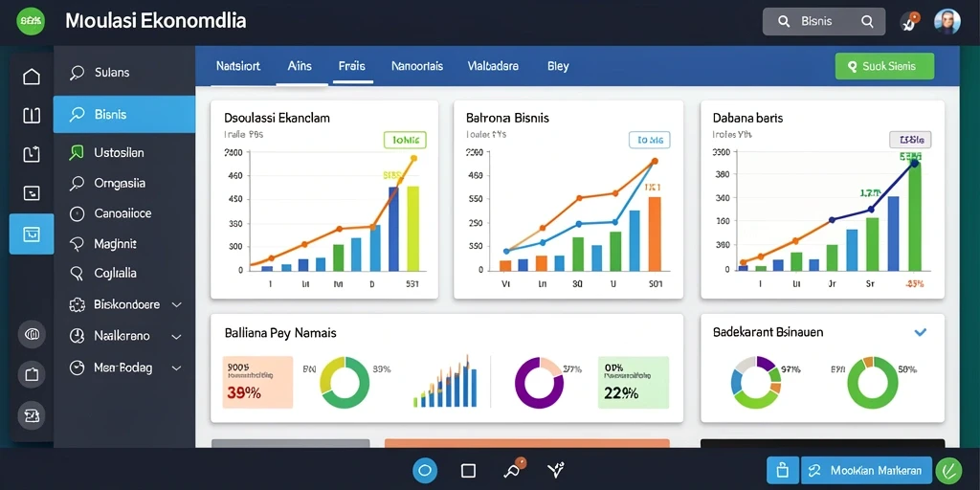Open the book icon in left rail

32,115
